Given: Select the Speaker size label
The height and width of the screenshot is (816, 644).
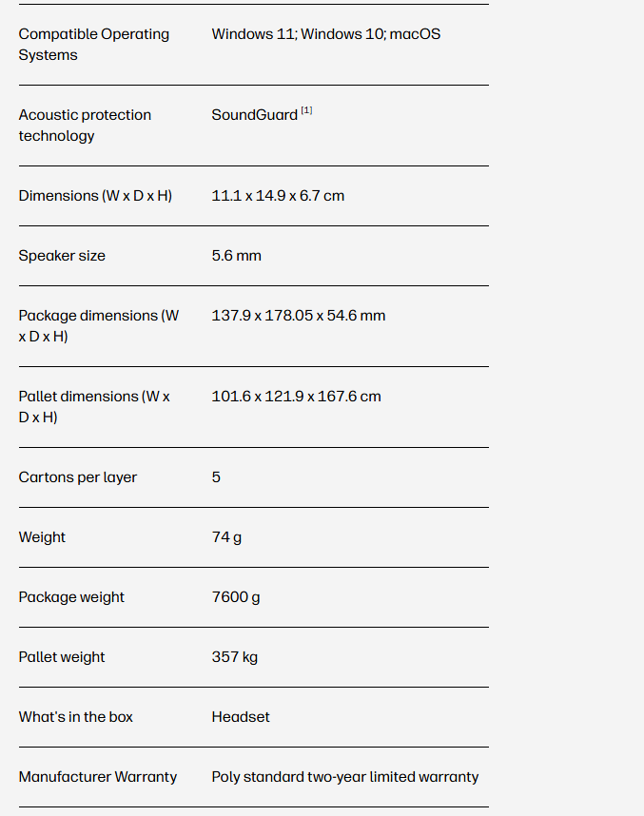Looking at the screenshot, I should point(62,256).
